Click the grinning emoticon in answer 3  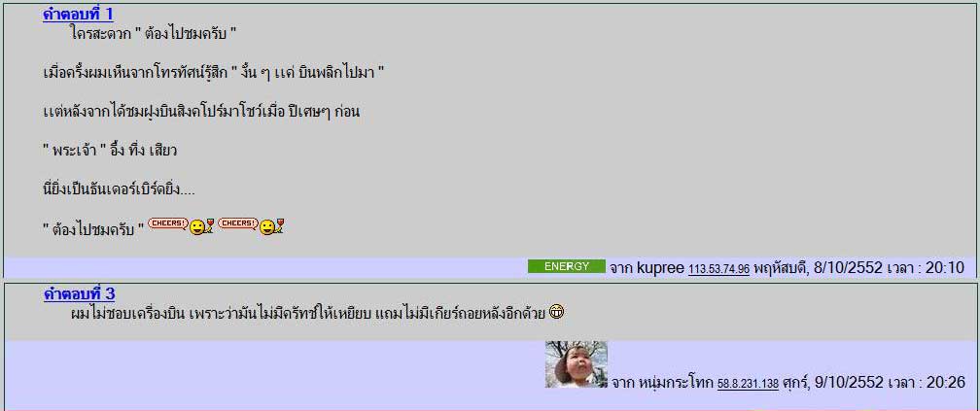556,312
